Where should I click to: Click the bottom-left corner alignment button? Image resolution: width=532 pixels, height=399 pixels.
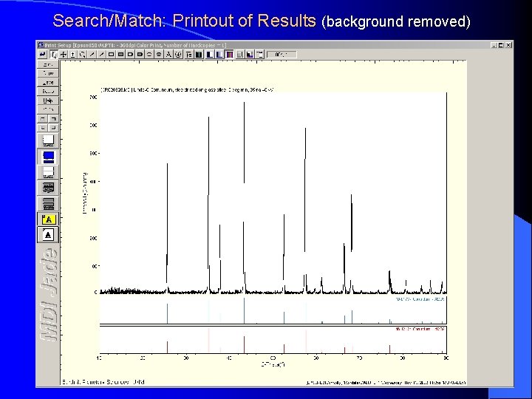coord(43,128)
